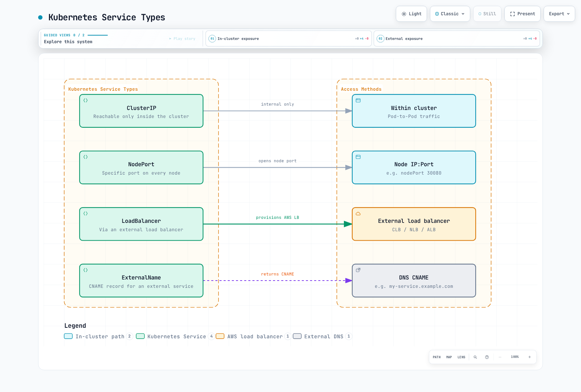
Task: Open the Classic style dropdown
Action: coord(450,14)
